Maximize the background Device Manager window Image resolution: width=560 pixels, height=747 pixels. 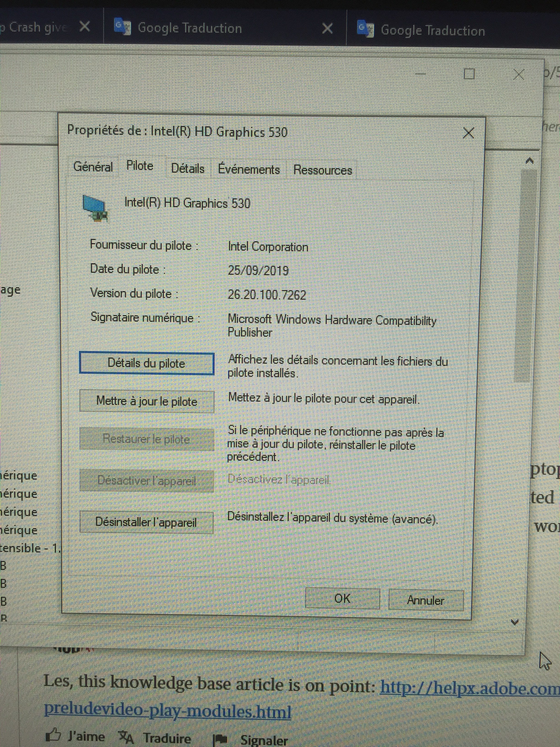pyautogui.click(x=469, y=74)
